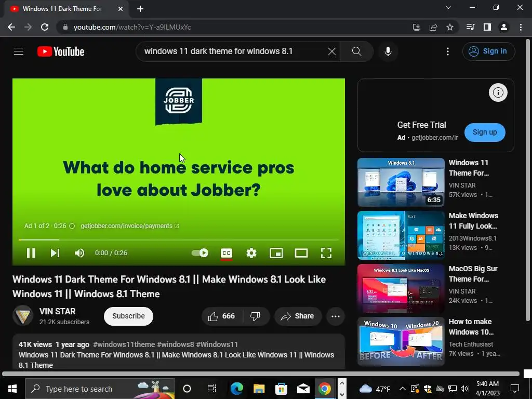Open VIN STAR channel name link

click(x=57, y=311)
